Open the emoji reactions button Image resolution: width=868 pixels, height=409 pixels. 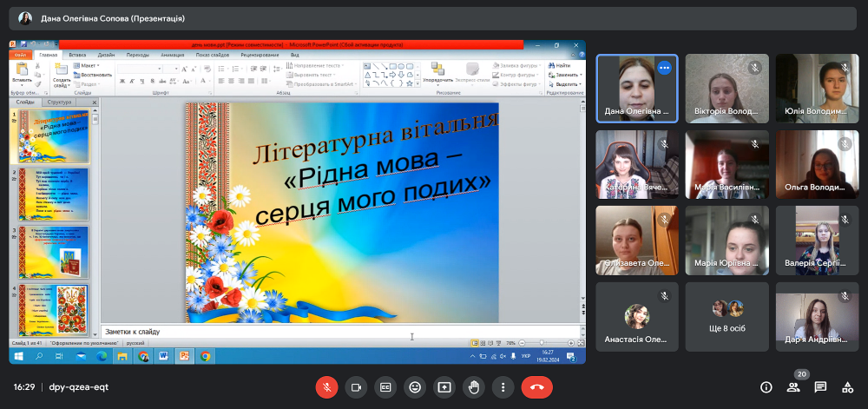coord(415,387)
